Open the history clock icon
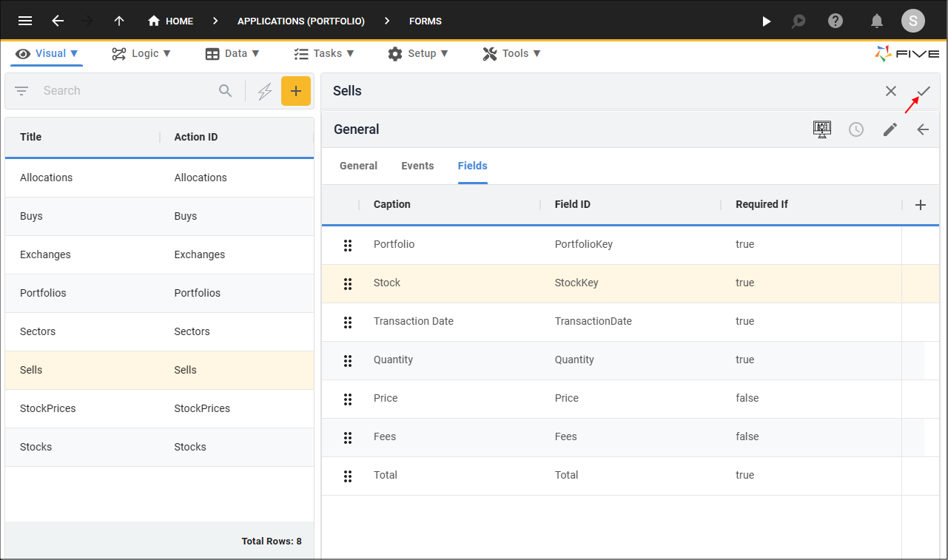 (856, 129)
